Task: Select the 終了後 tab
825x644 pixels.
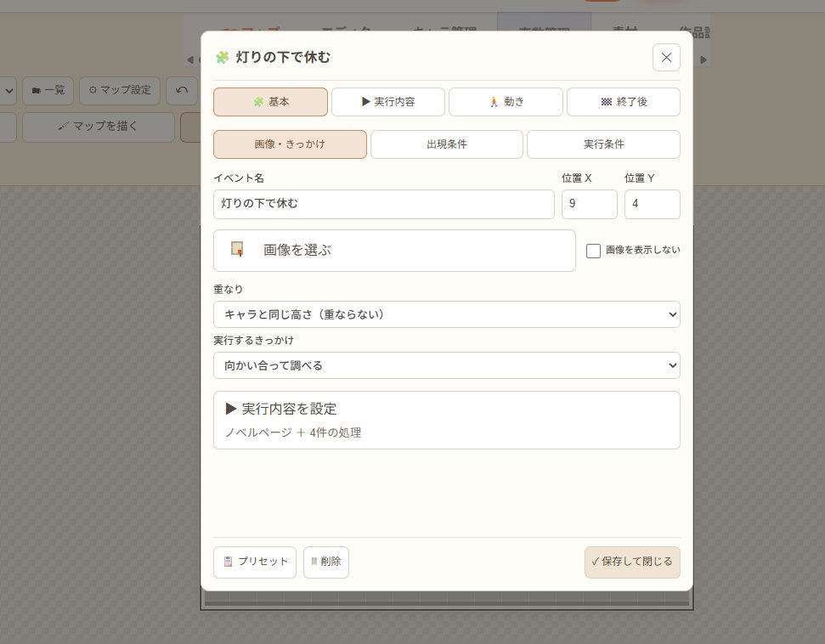Action: (624, 102)
